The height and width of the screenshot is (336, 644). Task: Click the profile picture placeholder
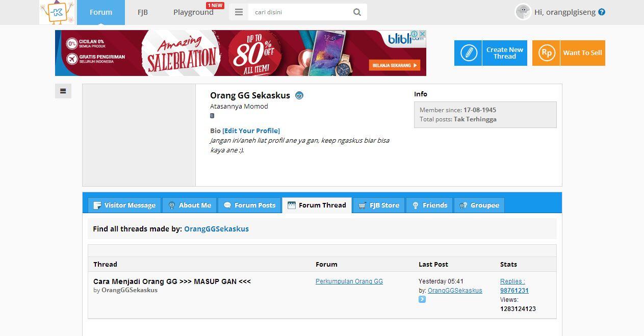tap(139, 135)
